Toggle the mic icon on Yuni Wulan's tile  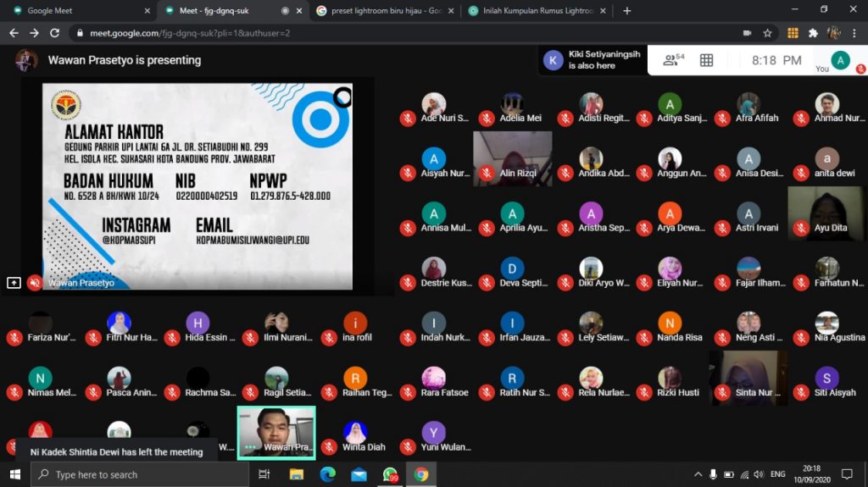(x=408, y=447)
